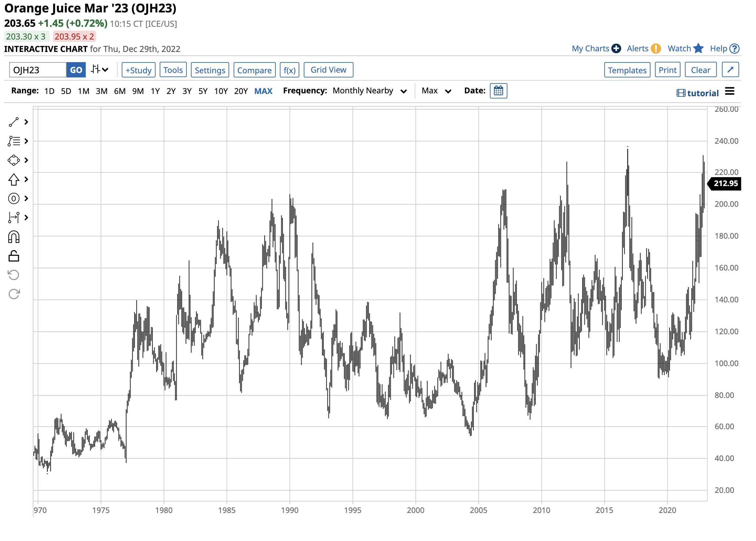Click the +Study button

[139, 70]
